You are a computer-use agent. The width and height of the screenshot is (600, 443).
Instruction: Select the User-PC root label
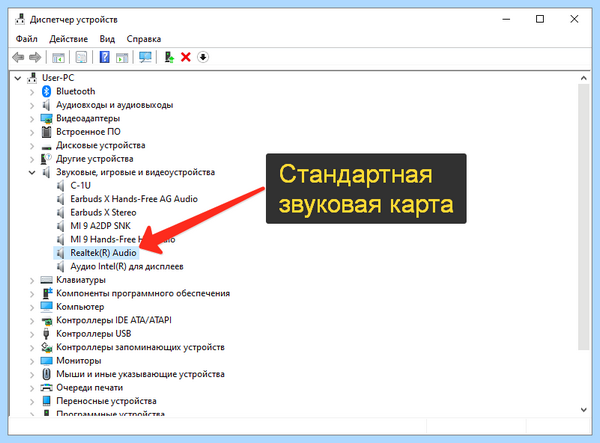[x=58, y=78]
